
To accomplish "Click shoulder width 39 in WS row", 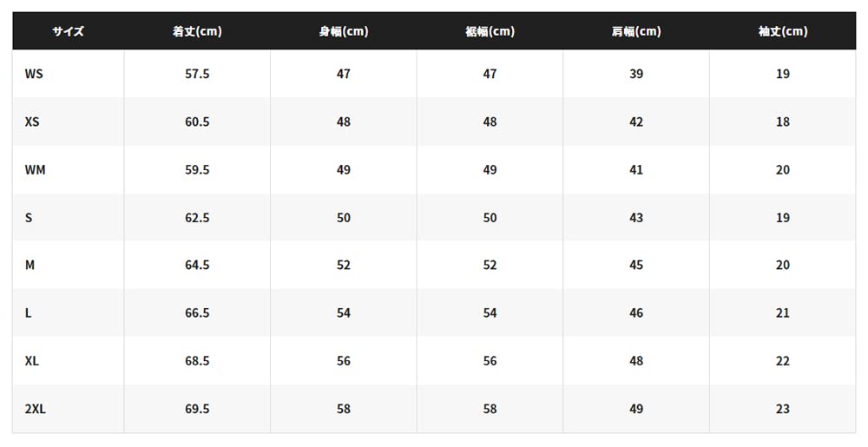I will (636, 74).
